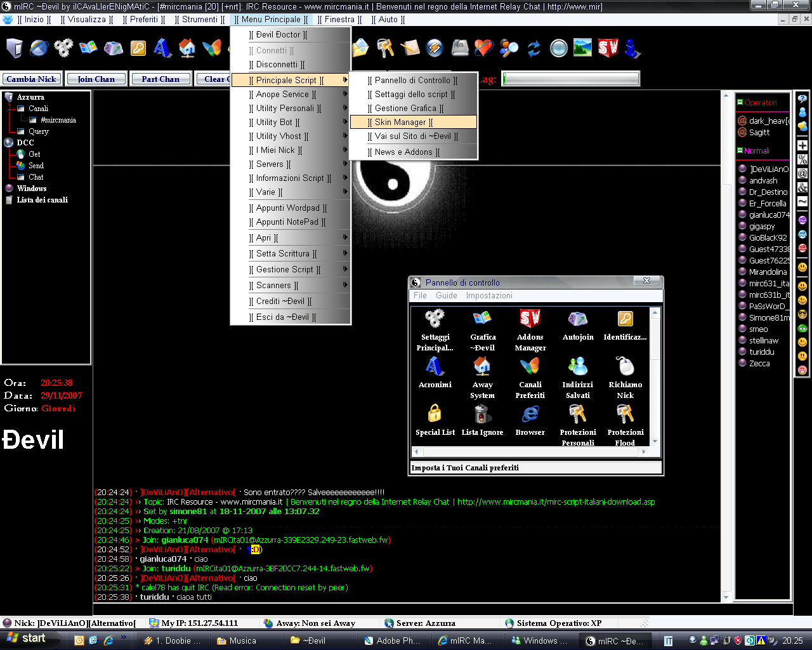Image resolution: width=812 pixels, height=650 pixels.
Task: Expand the Windows tree node
Action: [x=10, y=189]
